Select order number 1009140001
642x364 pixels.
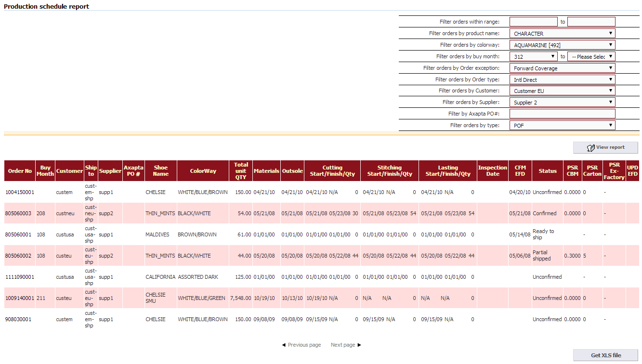(x=20, y=298)
